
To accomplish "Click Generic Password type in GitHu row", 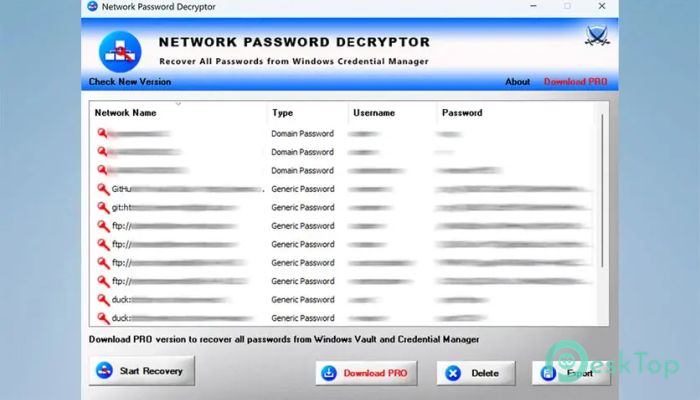I will point(303,189).
